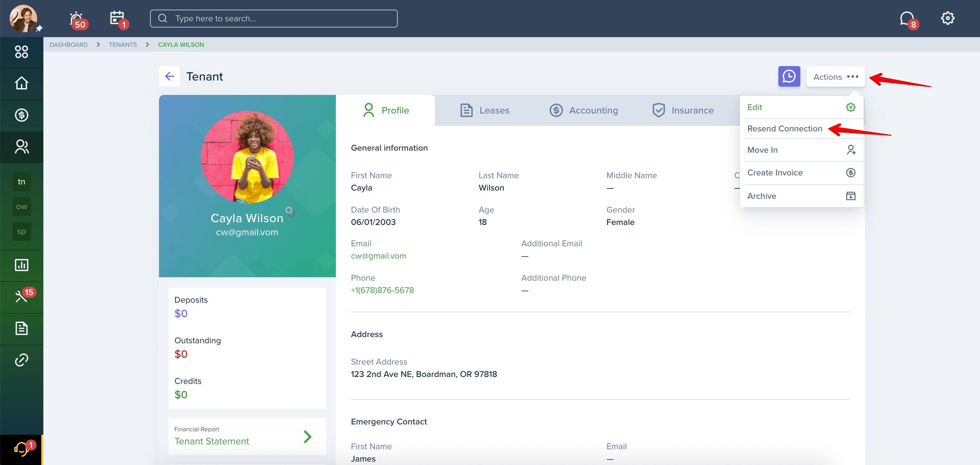Go to Properties home icon in sidebar

[x=21, y=83]
